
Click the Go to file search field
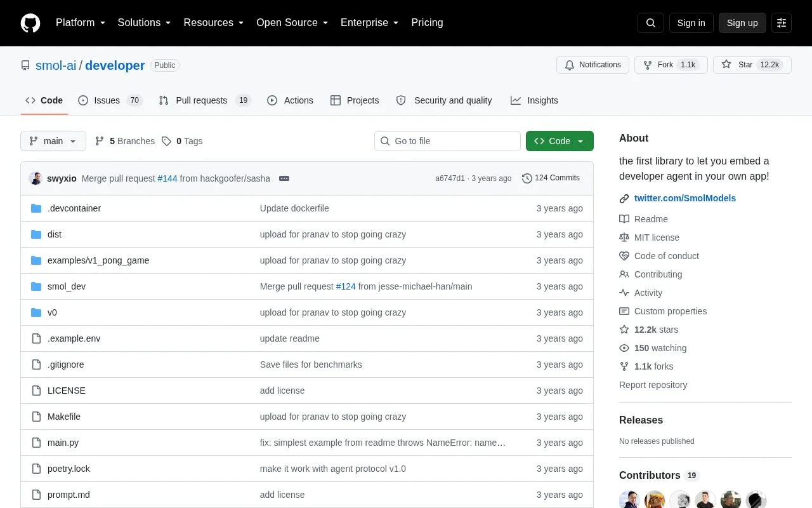[x=447, y=141]
